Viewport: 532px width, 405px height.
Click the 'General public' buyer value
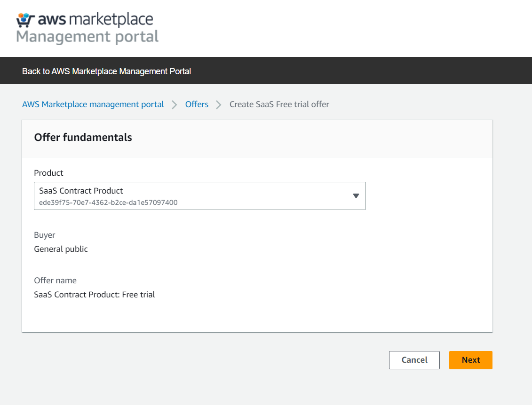click(61, 249)
